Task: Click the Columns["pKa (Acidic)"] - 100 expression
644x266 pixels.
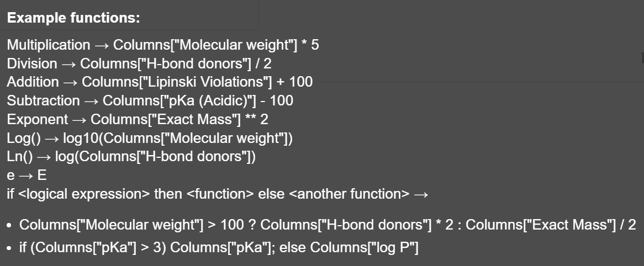Action: click(x=198, y=100)
